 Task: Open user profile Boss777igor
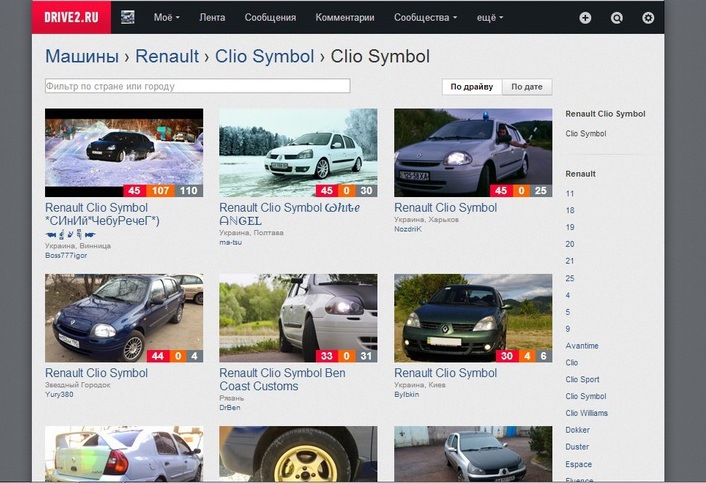click(66, 255)
